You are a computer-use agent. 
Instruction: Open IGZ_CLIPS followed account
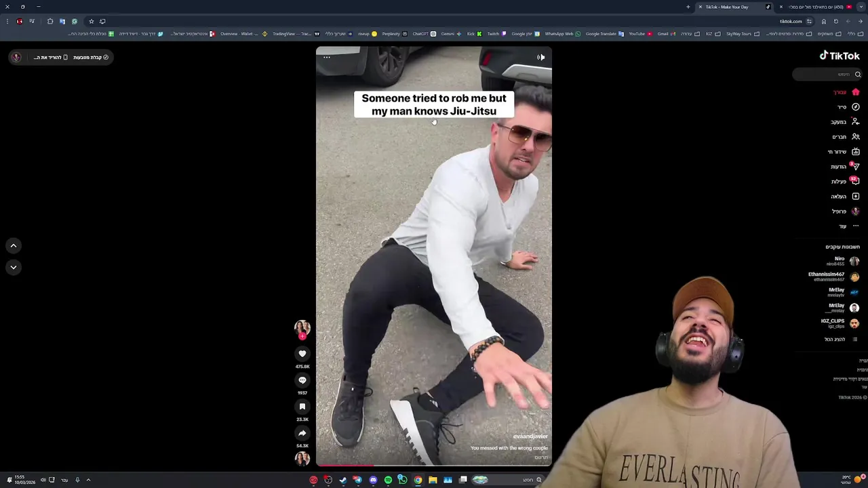click(x=840, y=323)
